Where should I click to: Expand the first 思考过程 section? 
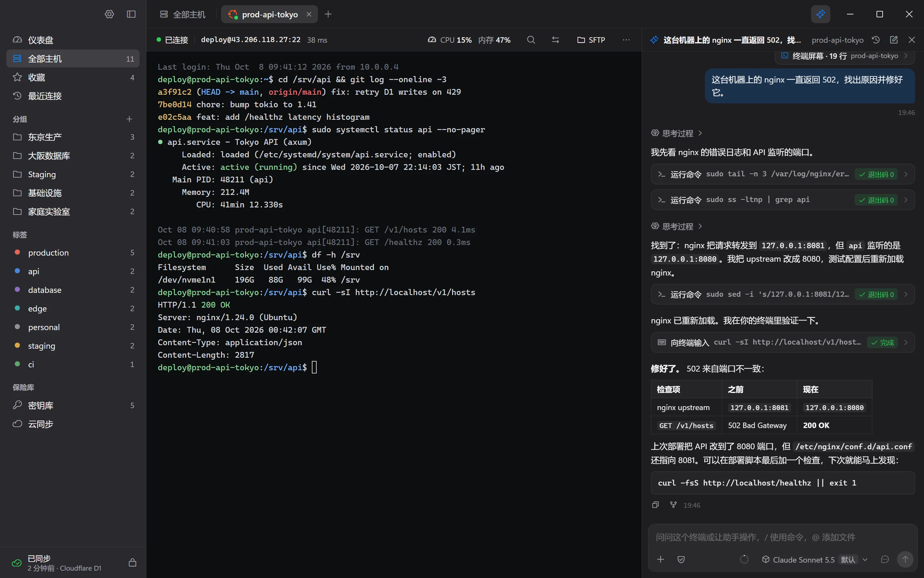point(677,133)
